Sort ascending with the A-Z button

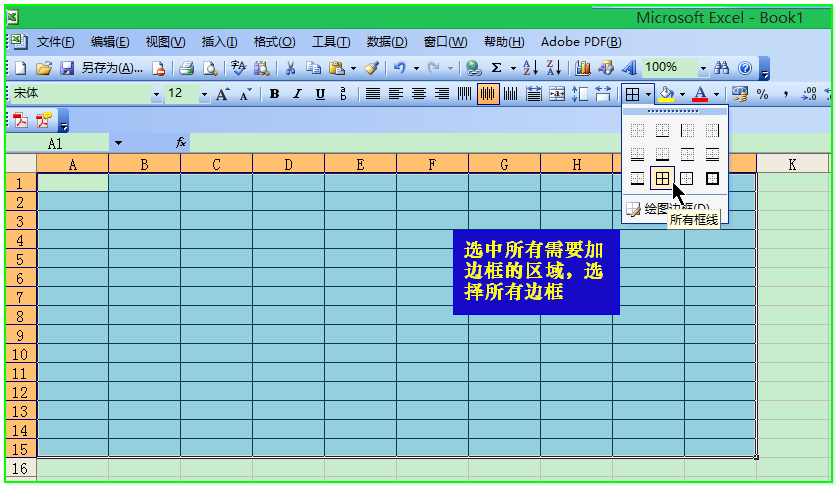(x=530, y=68)
